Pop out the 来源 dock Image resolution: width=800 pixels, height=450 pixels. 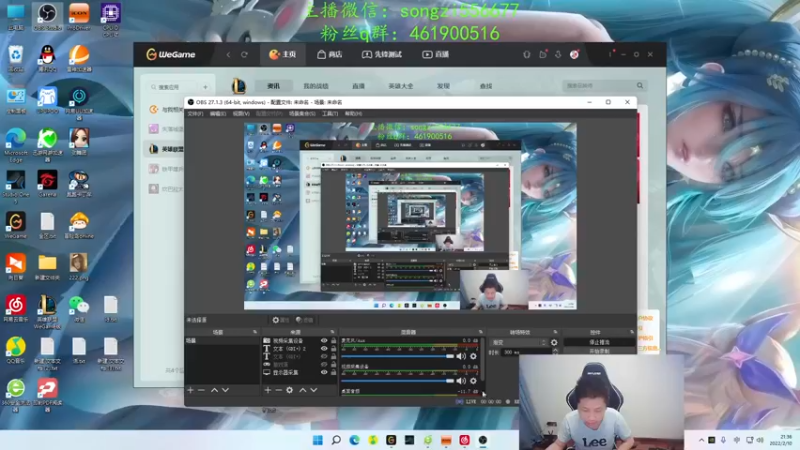click(332, 332)
